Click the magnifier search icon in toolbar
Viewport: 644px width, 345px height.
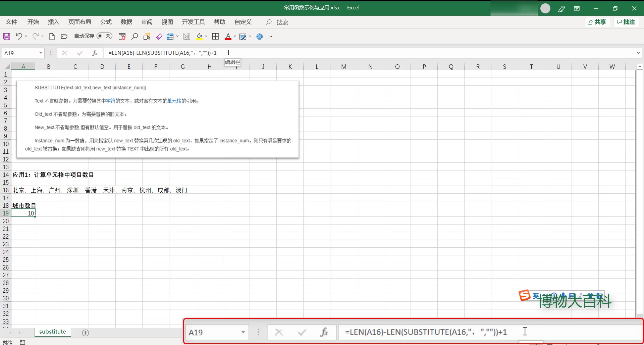coord(135,36)
